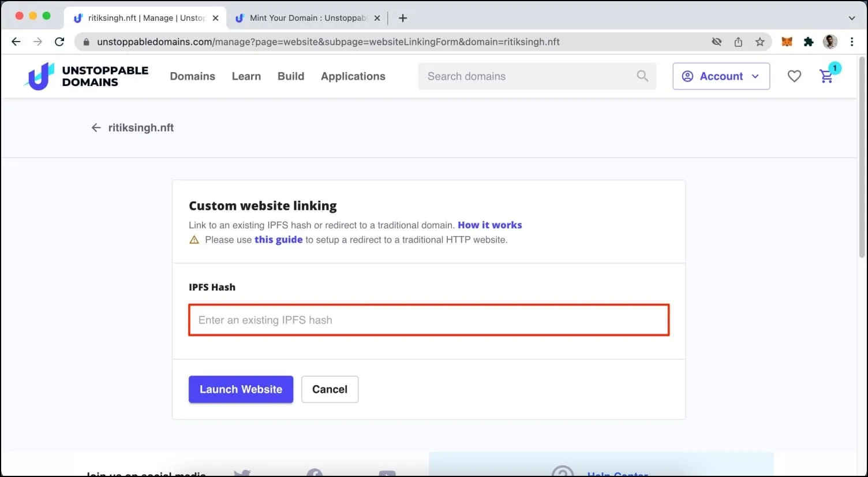Click the Unstoppable Domains logo
Image resolution: width=868 pixels, height=477 pixels.
tap(87, 76)
